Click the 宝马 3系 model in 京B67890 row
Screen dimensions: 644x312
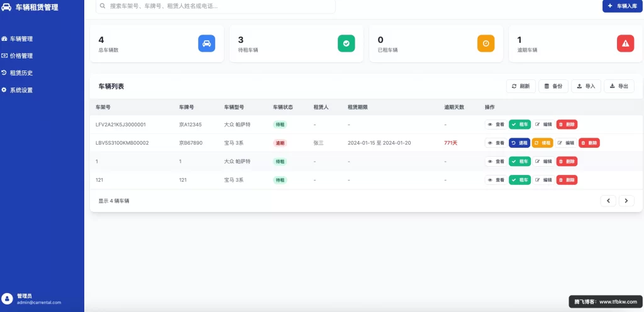[x=234, y=143]
